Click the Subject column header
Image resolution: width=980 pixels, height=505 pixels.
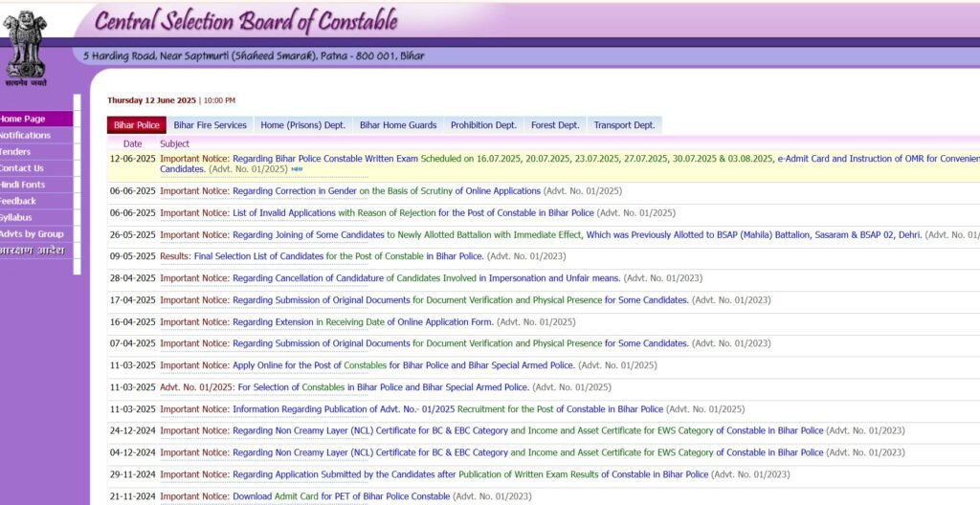[x=174, y=143]
